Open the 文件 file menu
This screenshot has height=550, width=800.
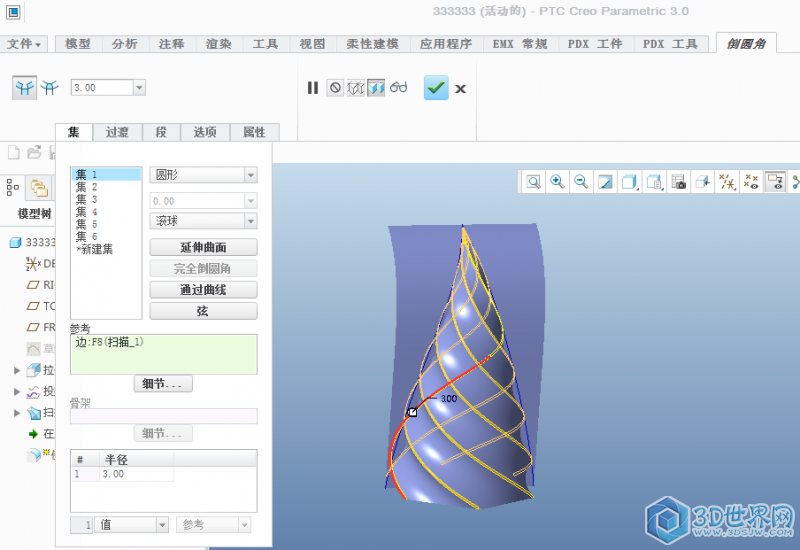click(23, 44)
